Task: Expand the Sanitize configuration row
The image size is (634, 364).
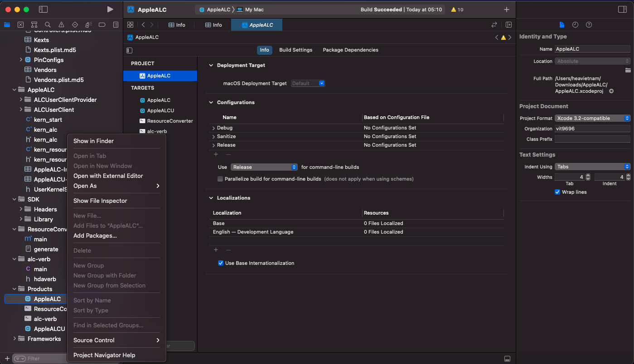Action: coord(213,137)
